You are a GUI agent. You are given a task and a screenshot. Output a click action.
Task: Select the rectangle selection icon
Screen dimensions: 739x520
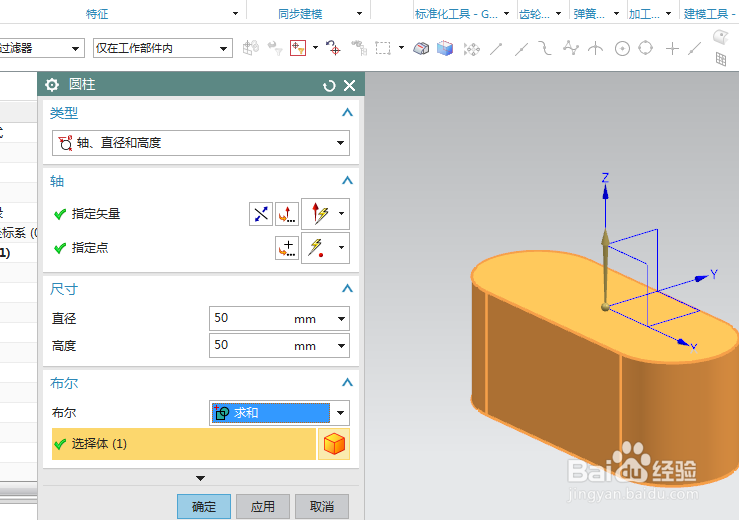pyautogui.click(x=383, y=48)
